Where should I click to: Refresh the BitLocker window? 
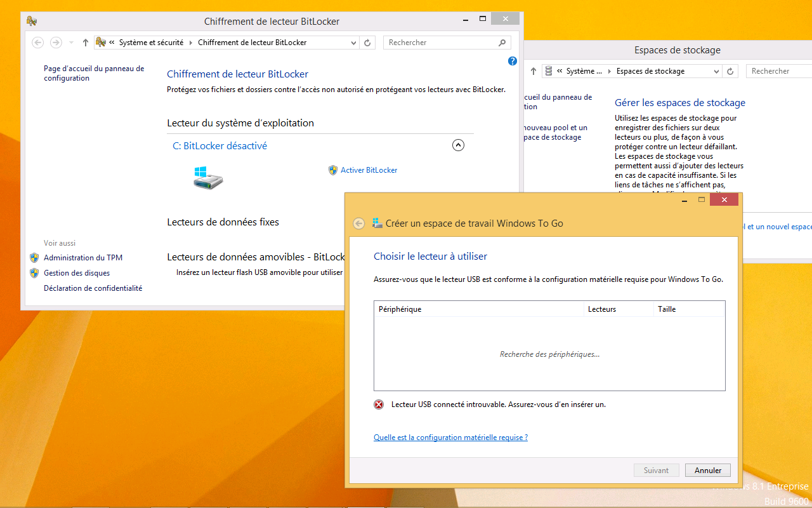tap(367, 43)
